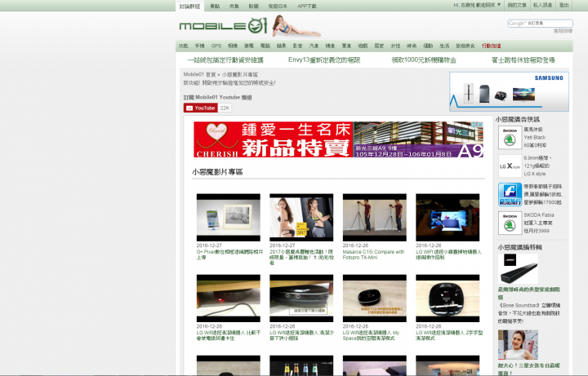Open the 究極日本 top tab
588x376 pixels.
point(278,6)
